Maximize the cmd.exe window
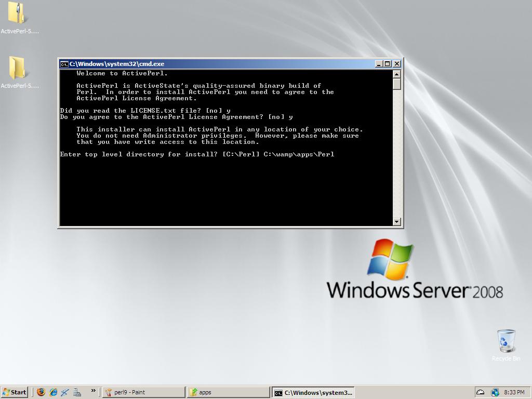The height and width of the screenshot is (399, 532). click(388, 64)
